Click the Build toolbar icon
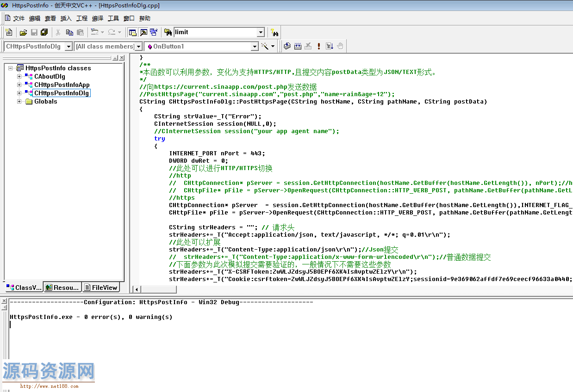 tap(298, 46)
